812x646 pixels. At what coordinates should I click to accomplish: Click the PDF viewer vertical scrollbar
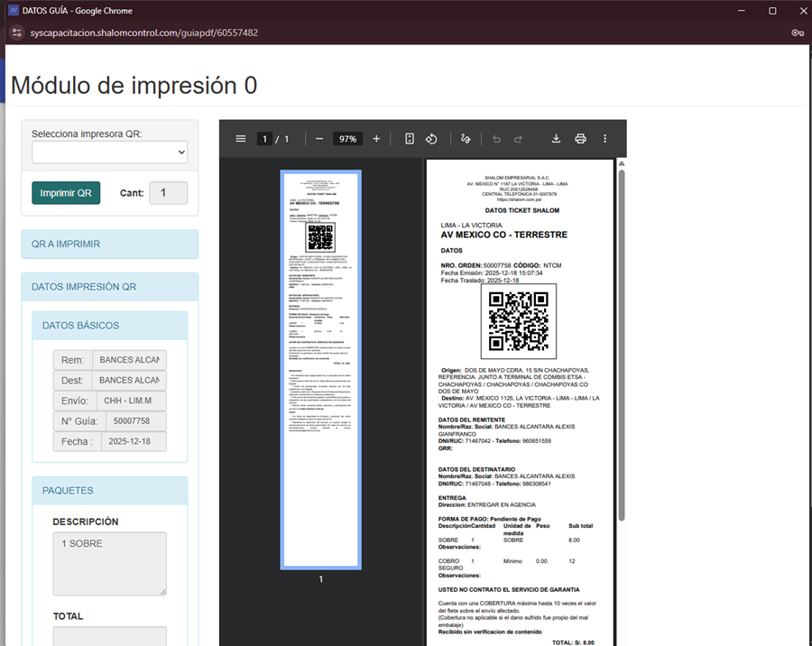620,343
